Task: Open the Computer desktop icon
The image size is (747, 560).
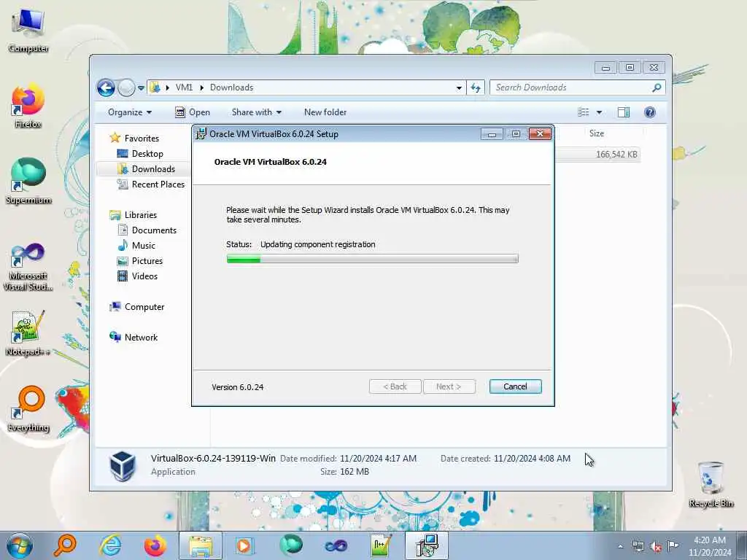Action: coord(28,29)
